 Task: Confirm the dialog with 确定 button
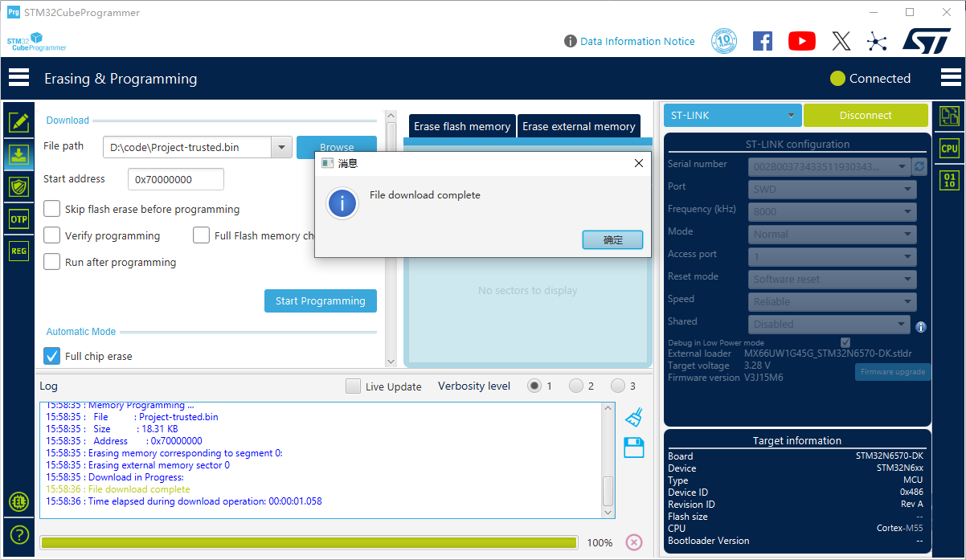click(612, 239)
